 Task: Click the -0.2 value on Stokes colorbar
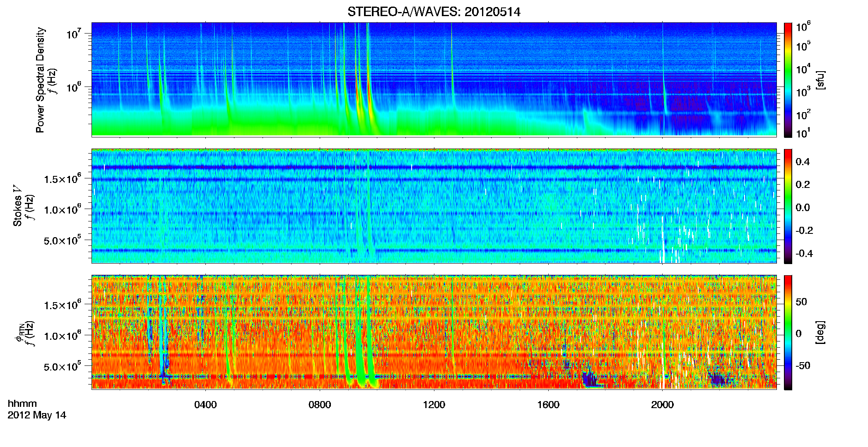click(x=804, y=231)
